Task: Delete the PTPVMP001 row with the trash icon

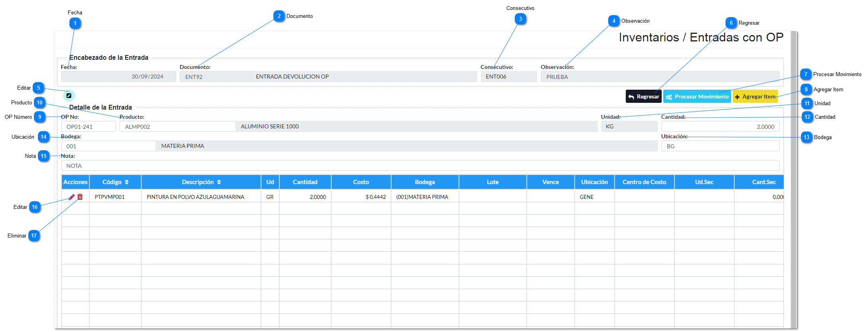Action: pos(80,197)
